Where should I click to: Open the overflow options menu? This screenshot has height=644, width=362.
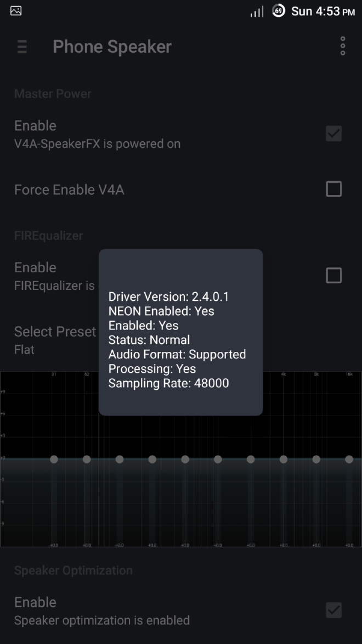point(342,46)
